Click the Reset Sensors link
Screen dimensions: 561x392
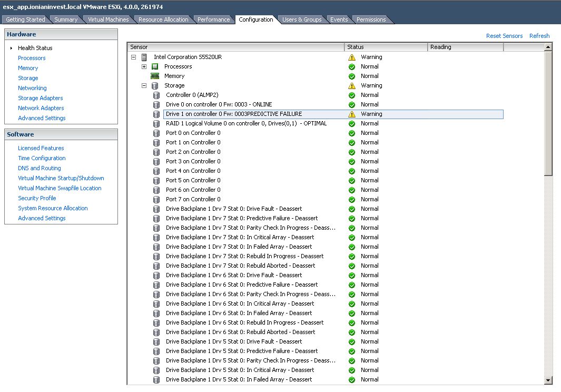504,36
